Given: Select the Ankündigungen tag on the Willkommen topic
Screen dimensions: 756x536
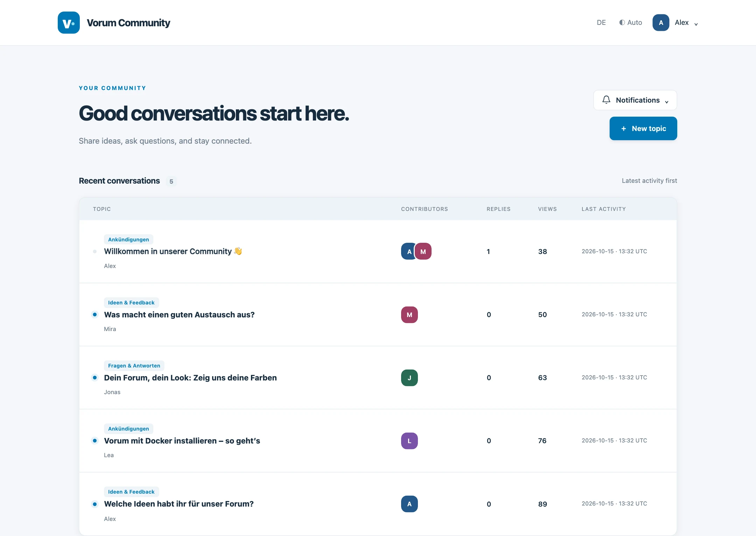Looking at the screenshot, I should tap(128, 240).
